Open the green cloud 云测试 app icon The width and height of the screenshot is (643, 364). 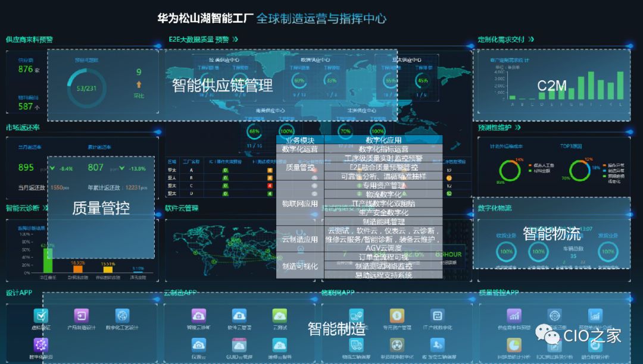280,316
